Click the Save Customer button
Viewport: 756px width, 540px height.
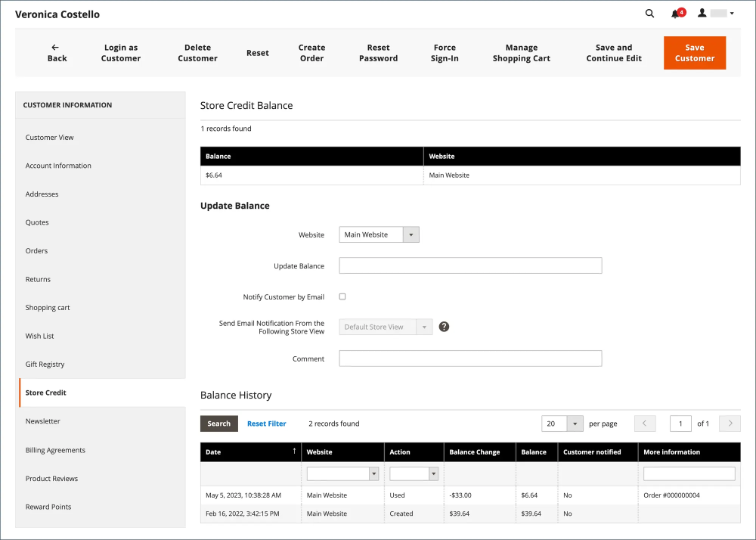pos(694,53)
